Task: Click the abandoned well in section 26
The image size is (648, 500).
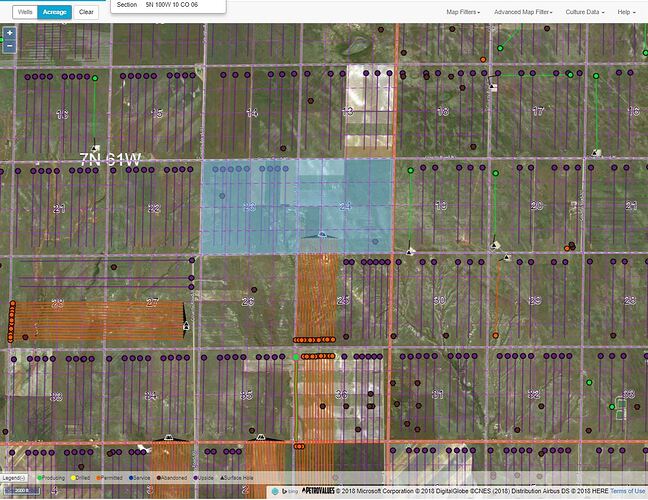Action: (254, 290)
